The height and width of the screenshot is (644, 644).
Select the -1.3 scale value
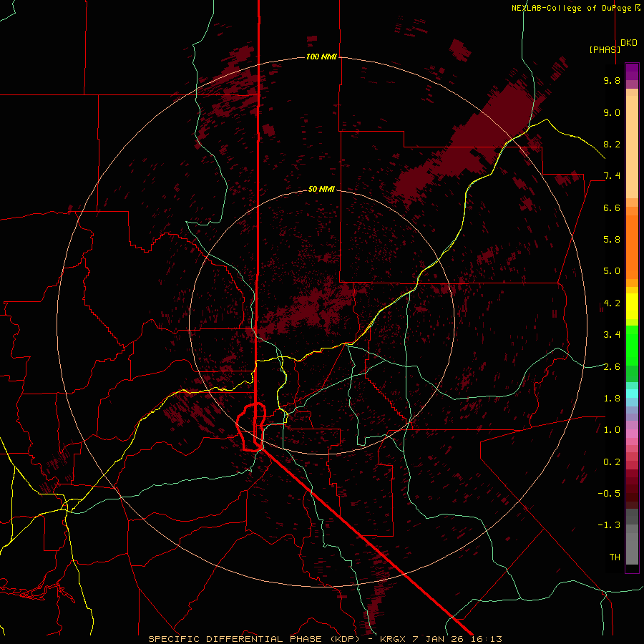pyautogui.click(x=609, y=525)
